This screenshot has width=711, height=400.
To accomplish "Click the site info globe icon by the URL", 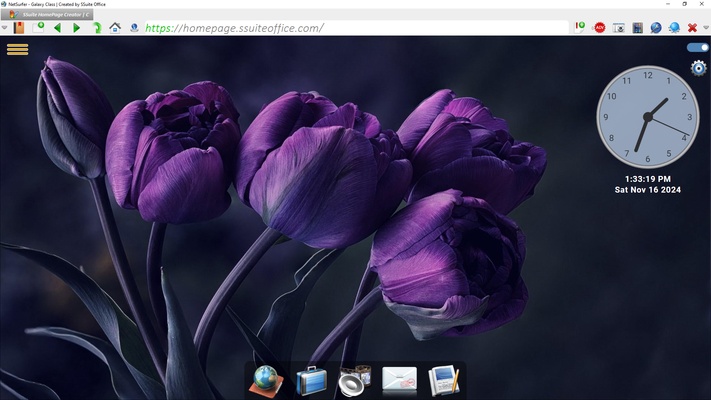I will pos(134,28).
